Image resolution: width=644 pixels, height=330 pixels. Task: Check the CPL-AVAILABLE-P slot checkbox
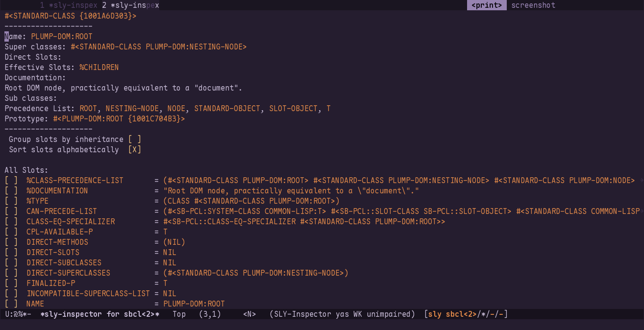point(11,232)
